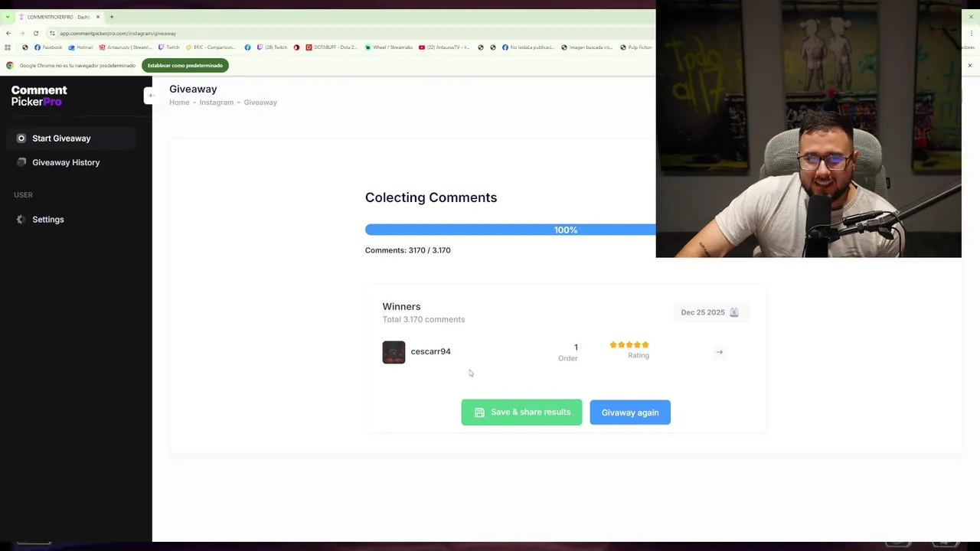
Task: Open the Twitch bookmark
Action: click(168, 47)
